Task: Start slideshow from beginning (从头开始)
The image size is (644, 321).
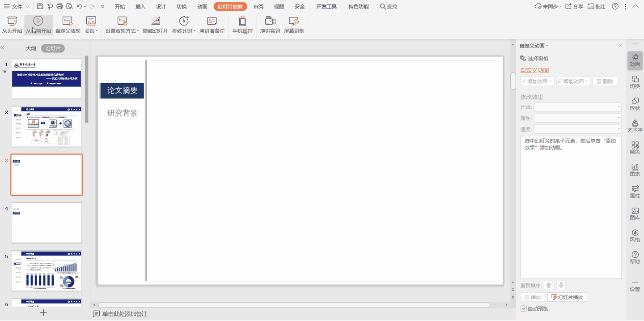Action: click(x=12, y=25)
